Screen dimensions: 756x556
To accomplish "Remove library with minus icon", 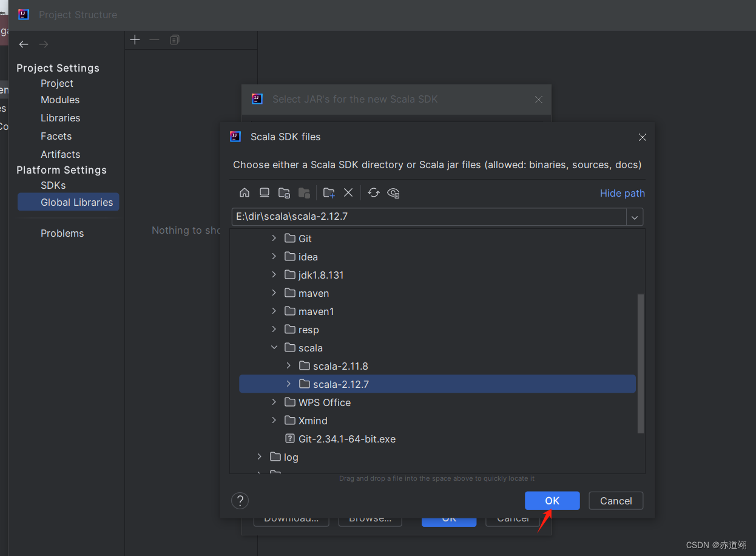I will pyautogui.click(x=155, y=40).
